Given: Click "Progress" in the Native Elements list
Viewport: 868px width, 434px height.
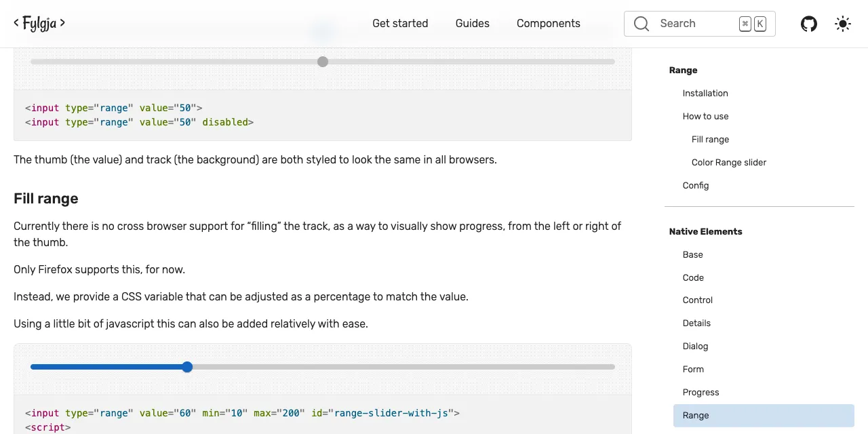Looking at the screenshot, I should tap(701, 392).
